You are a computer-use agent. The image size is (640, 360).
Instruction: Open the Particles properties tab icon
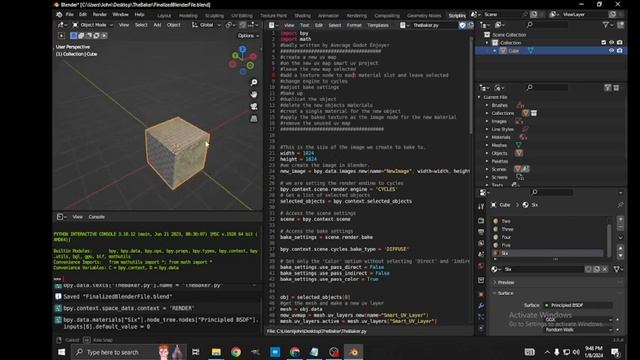point(481,316)
